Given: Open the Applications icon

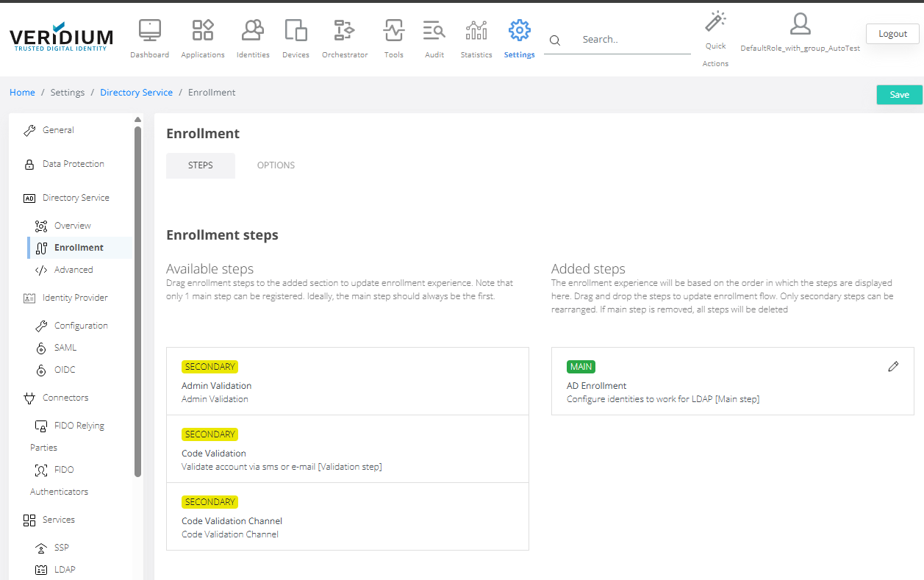Looking at the screenshot, I should point(203,30).
